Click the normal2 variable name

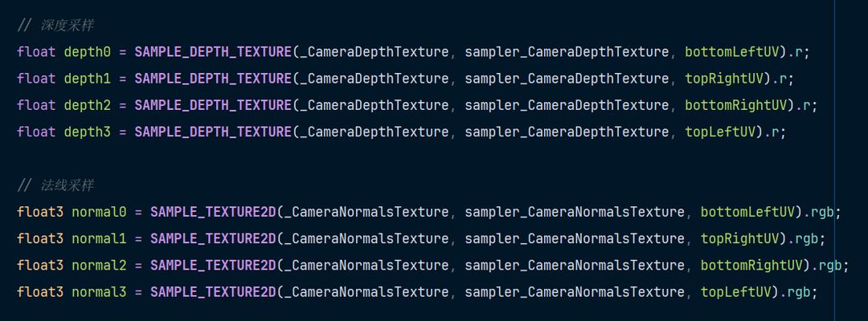[x=99, y=265]
